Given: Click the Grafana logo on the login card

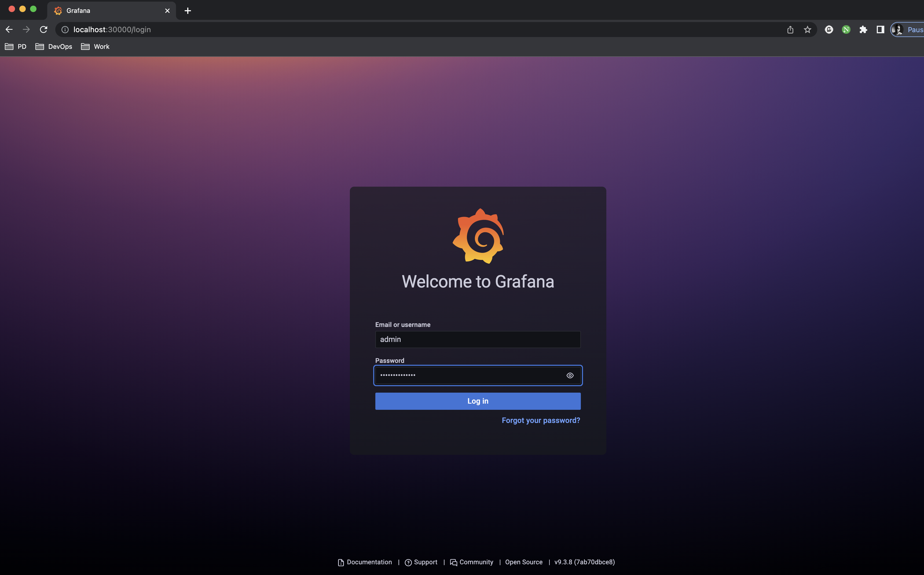Looking at the screenshot, I should point(478,236).
